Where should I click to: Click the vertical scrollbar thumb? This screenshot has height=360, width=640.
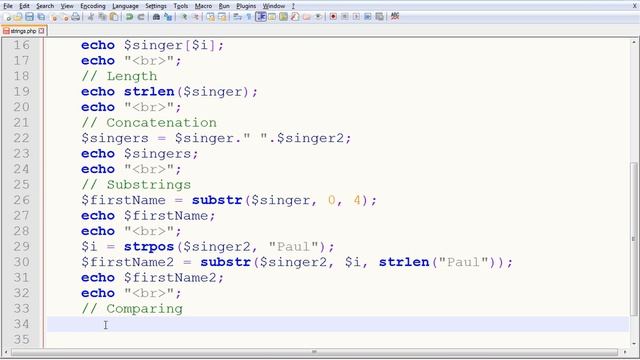[x=634, y=239]
